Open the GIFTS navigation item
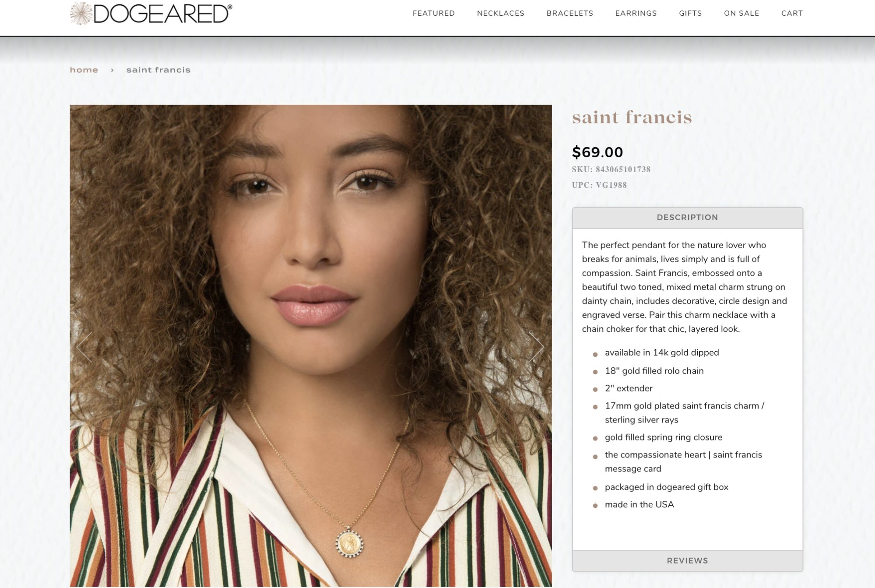 tap(690, 13)
